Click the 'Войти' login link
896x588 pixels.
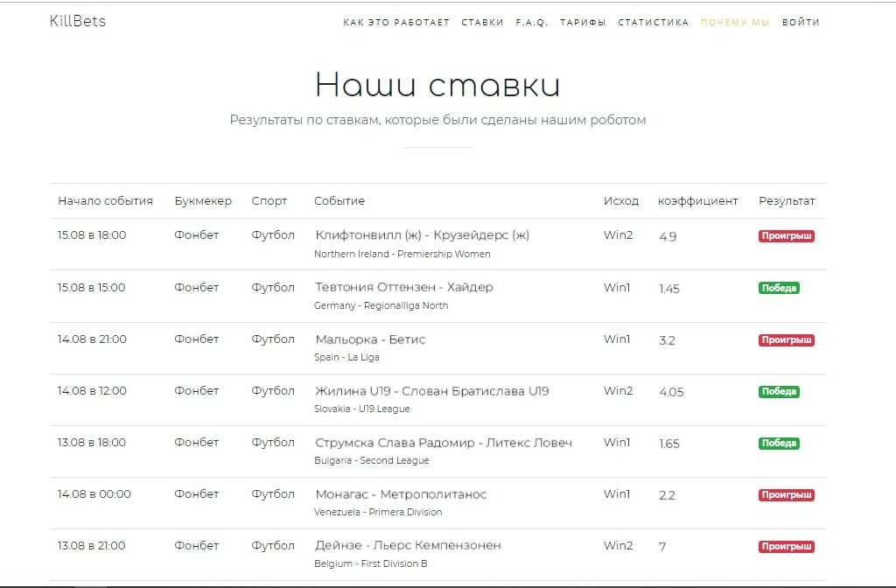tap(801, 22)
